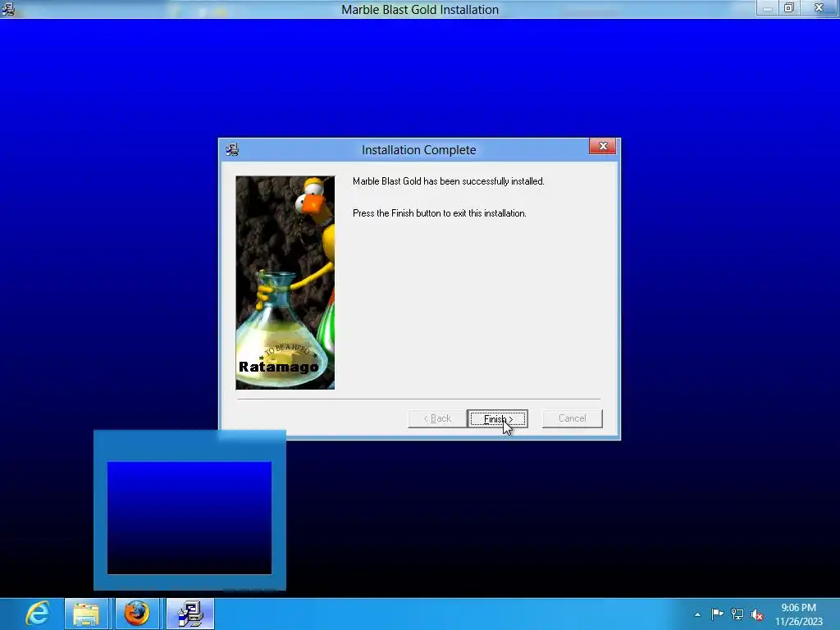The width and height of the screenshot is (840, 630).
Task: Click the Cancel button in the dialog
Action: click(572, 418)
